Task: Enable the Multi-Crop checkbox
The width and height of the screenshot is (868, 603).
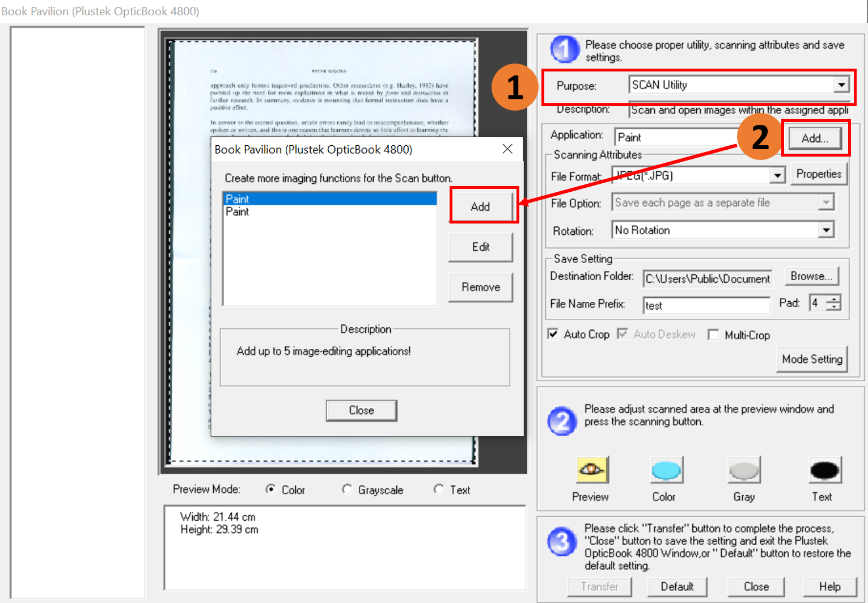Action: [713, 335]
